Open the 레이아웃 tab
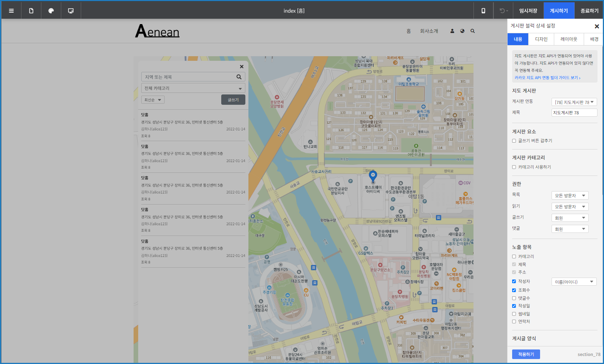The image size is (604, 364). click(x=569, y=39)
